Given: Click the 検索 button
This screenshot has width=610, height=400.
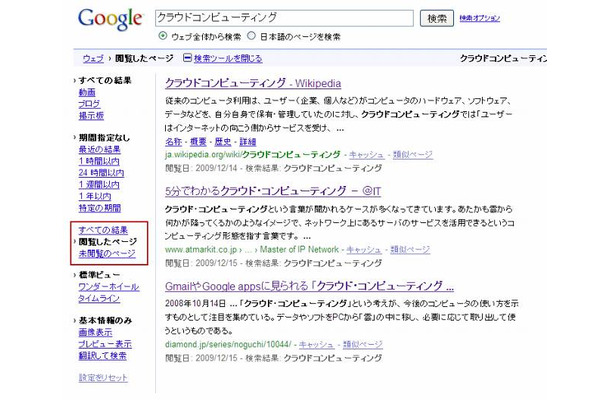Looking at the screenshot, I should pos(437,18).
